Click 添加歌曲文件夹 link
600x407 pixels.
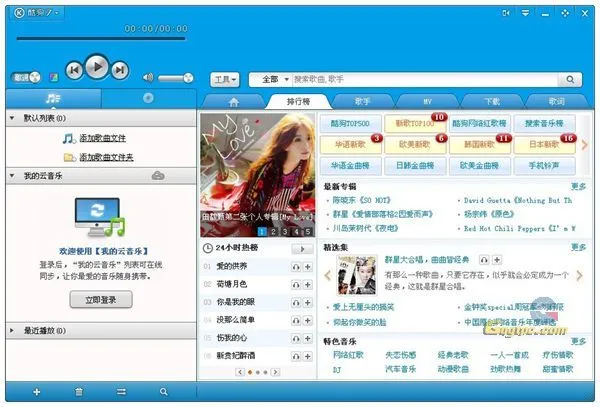[106, 157]
